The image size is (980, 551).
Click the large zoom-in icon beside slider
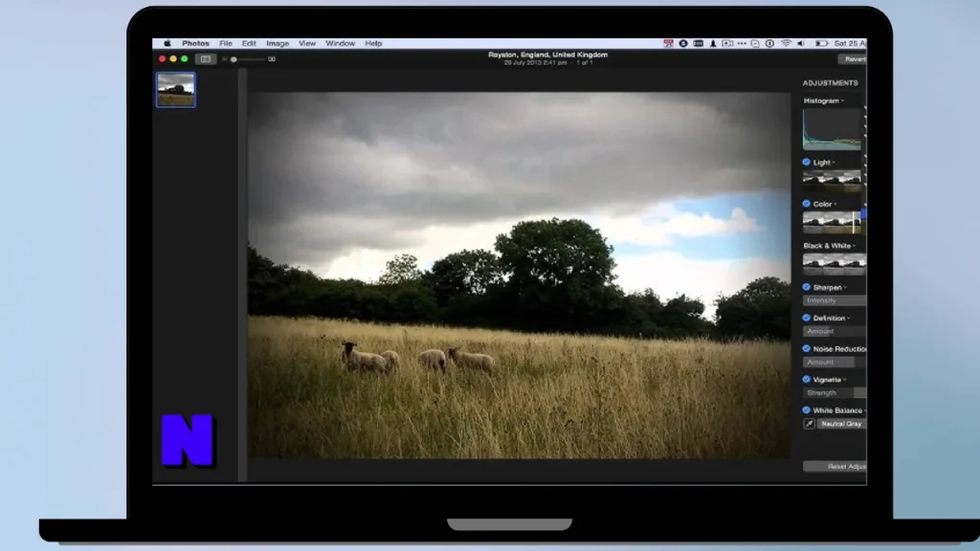tap(272, 59)
